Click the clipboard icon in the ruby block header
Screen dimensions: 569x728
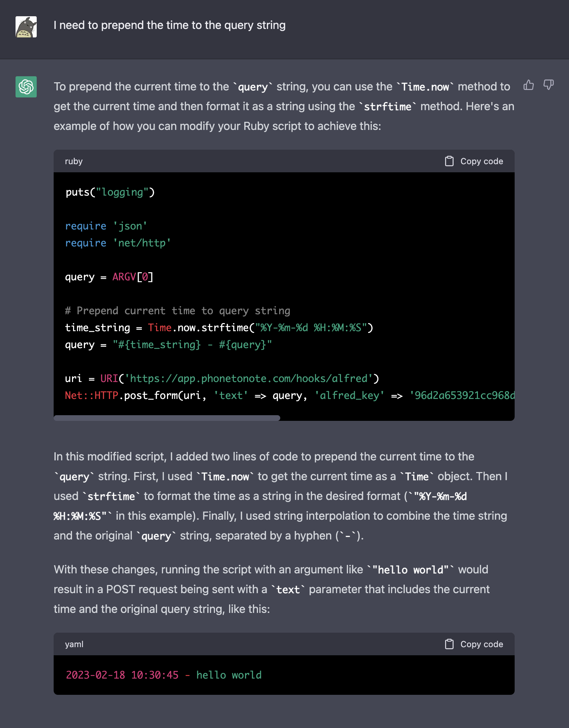point(449,161)
